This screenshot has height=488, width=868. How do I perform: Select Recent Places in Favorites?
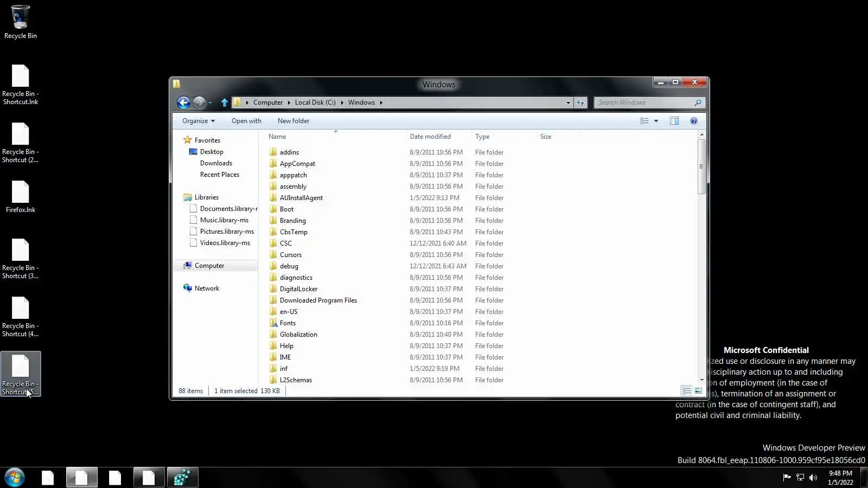click(x=220, y=175)
